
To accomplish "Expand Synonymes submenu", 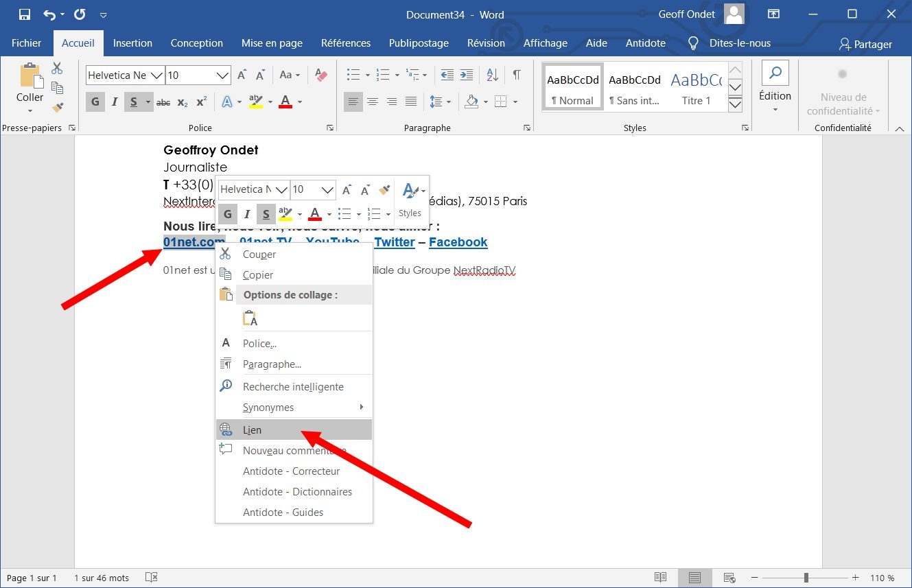I will tap(362, 407).
